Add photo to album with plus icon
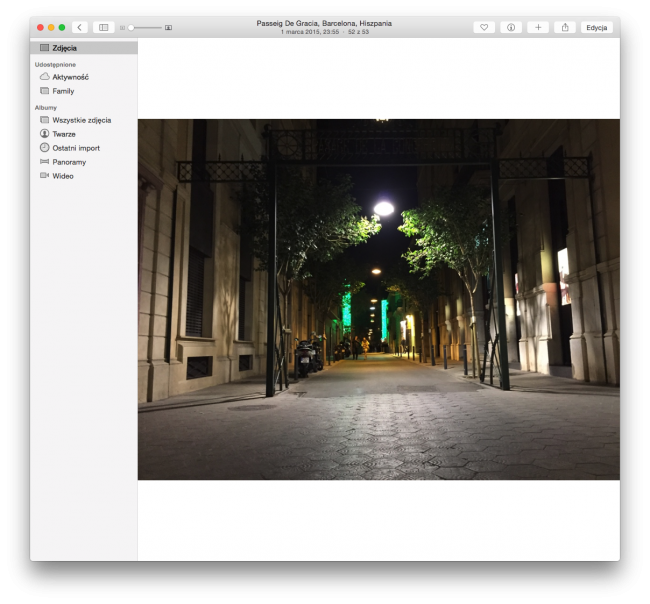This screenshot has height=604, width=650. click(x=538, y=27)
